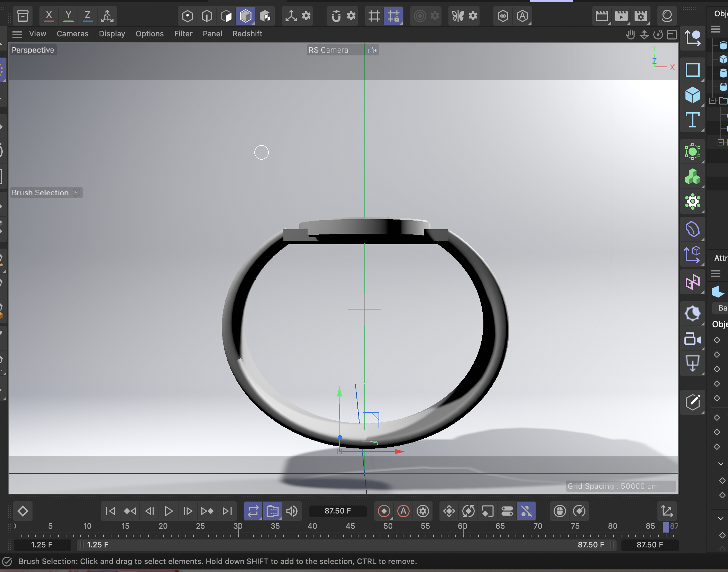This screenshot has width=728, height=572.
Task: Toggle loop playback mode
Action: pos(253,511)
